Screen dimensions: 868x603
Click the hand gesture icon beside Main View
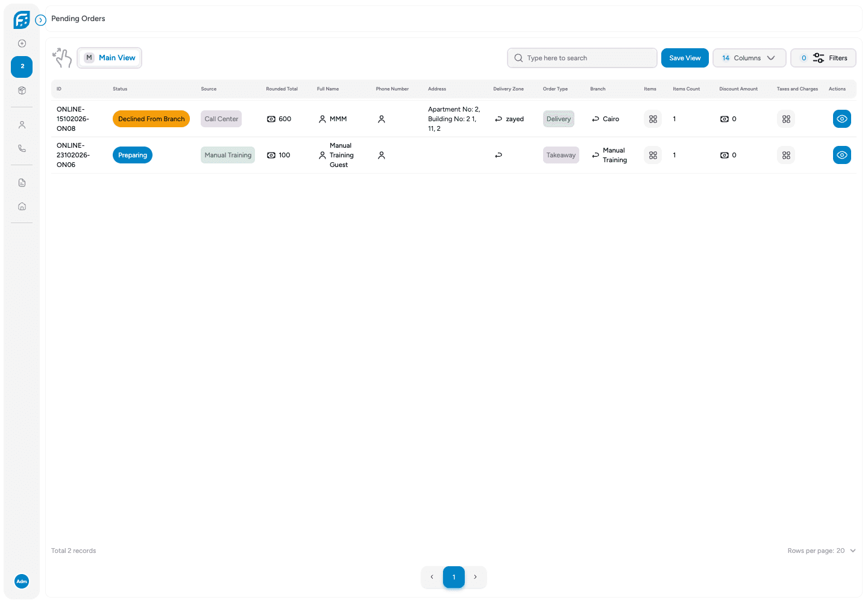point(62,58)
